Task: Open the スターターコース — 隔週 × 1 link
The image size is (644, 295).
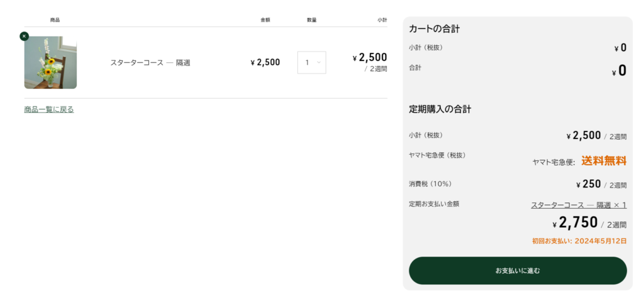Action: [579, 205]
